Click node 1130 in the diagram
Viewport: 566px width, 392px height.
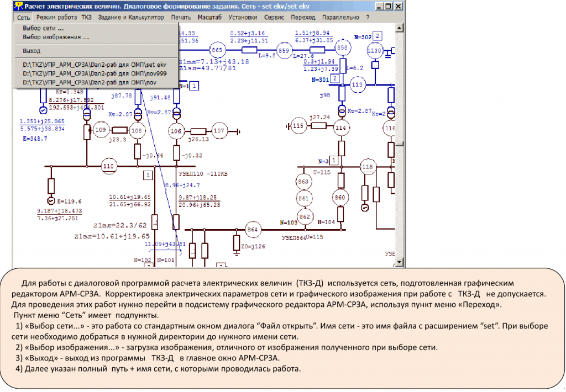375,51
